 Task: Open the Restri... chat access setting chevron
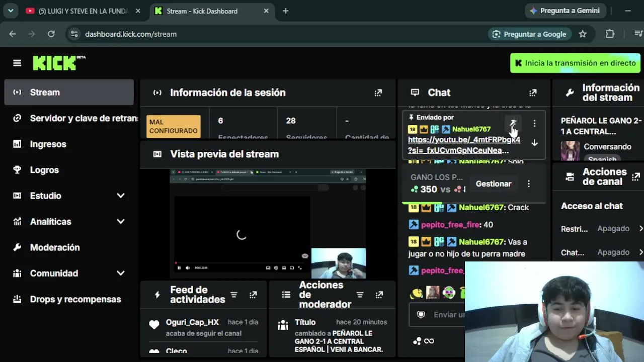coord(640,229)
